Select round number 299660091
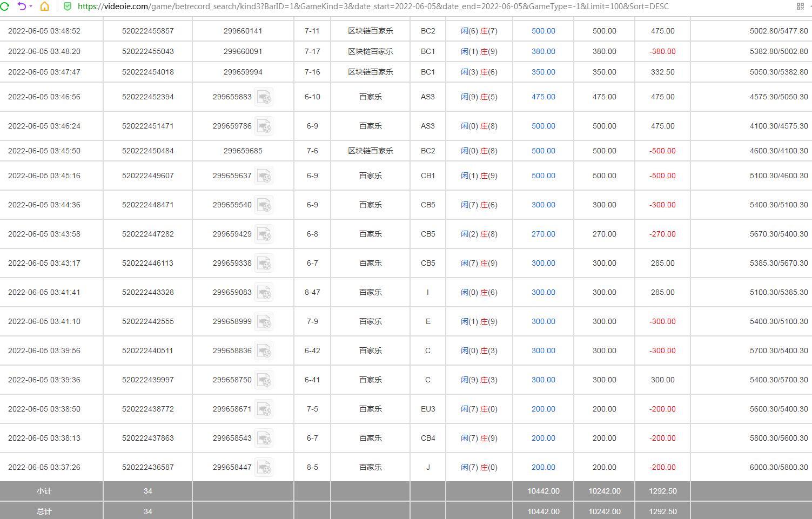812x519 pixels. [x=243, y=51]
